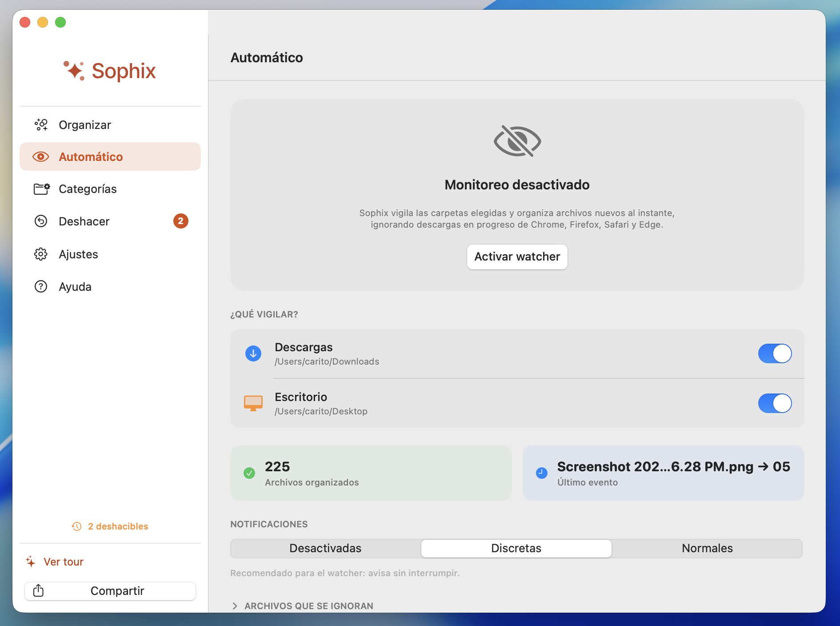This screenshot has height=626, width=840.
Task: Click the Recomendado para el watcher hint text
Action: point(345,573)
